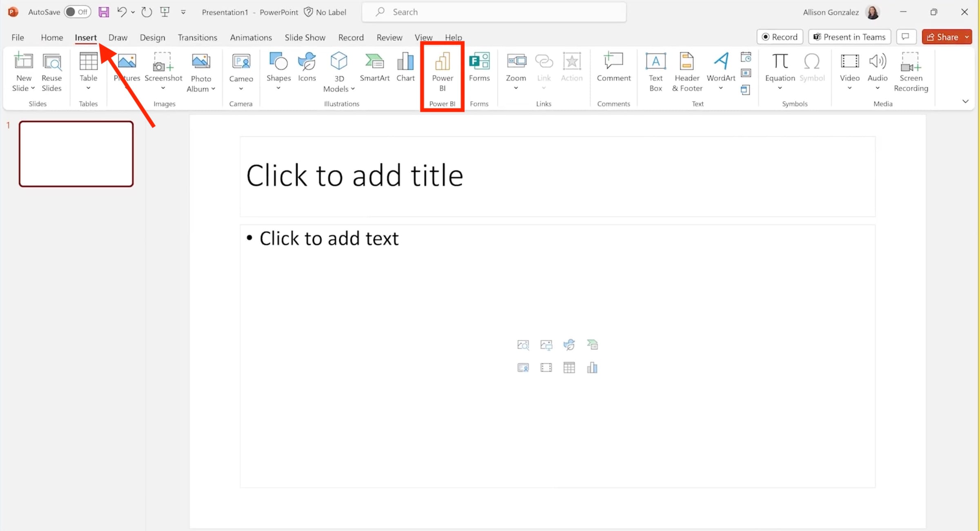Insert a Chart

(405, 69)
